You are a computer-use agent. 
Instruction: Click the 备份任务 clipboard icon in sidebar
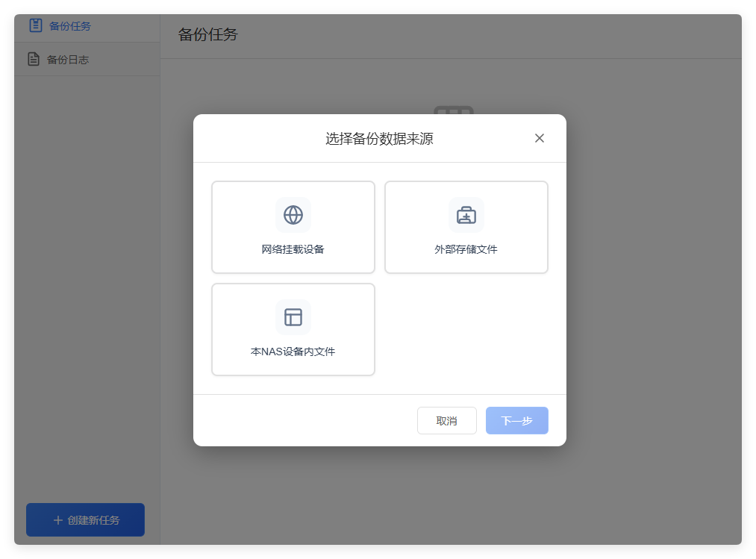[x=35, y=25]
